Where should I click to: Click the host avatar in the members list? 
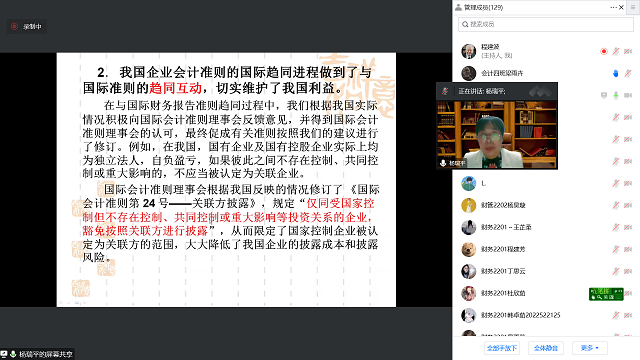pyautogui.click(x=469, y=51)
